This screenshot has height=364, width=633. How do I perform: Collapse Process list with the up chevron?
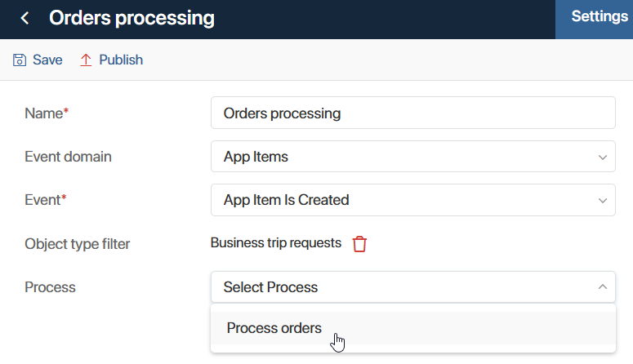coord(602,287)
